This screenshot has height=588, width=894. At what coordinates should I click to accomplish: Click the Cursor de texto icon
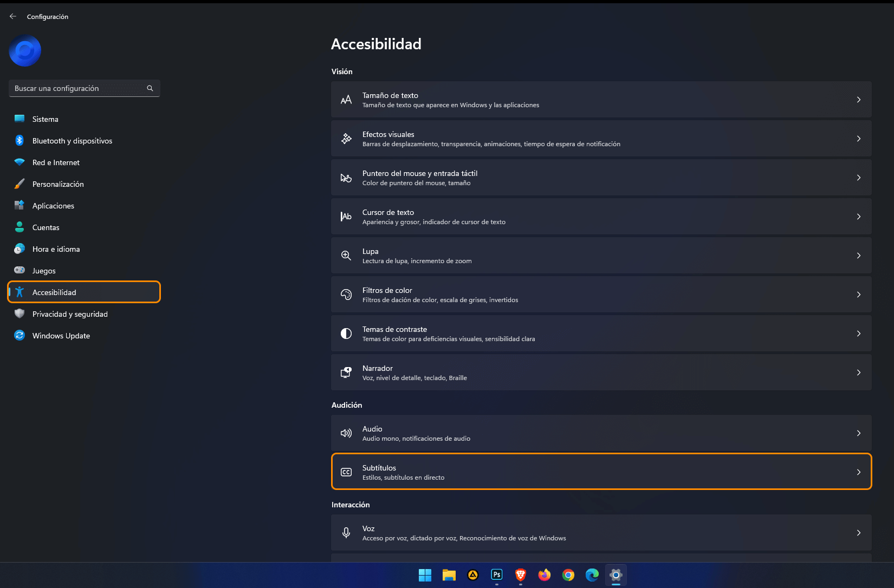[346, 216]
